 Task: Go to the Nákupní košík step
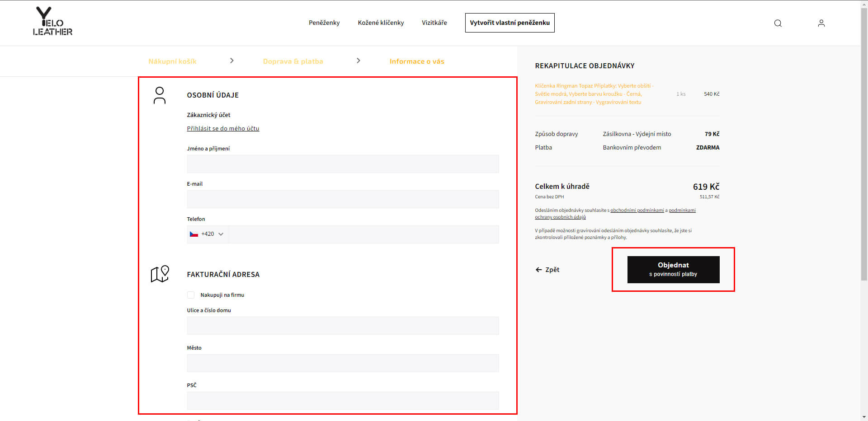coord(172,61)
